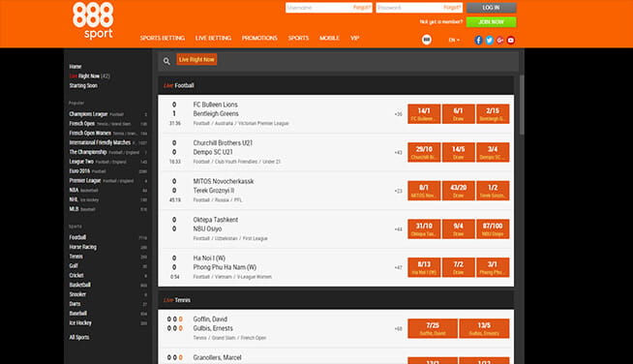Click the Password input field
633x364 pixels.
tap(419, 8)
